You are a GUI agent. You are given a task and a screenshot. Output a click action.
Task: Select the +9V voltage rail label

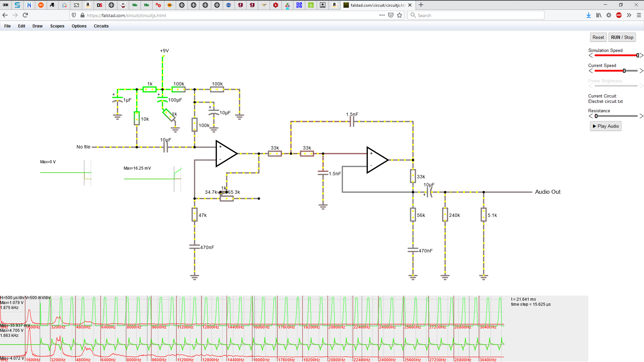pos(164,51)
